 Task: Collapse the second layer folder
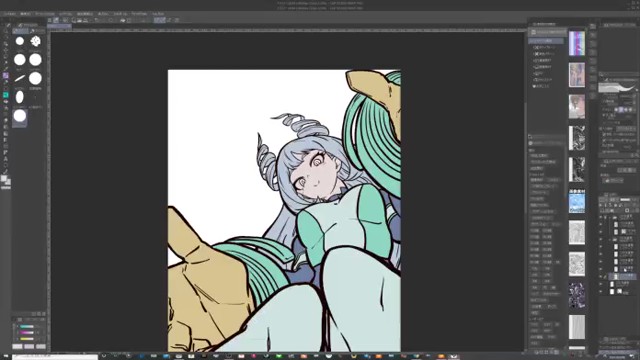click(x=610, y=239)
